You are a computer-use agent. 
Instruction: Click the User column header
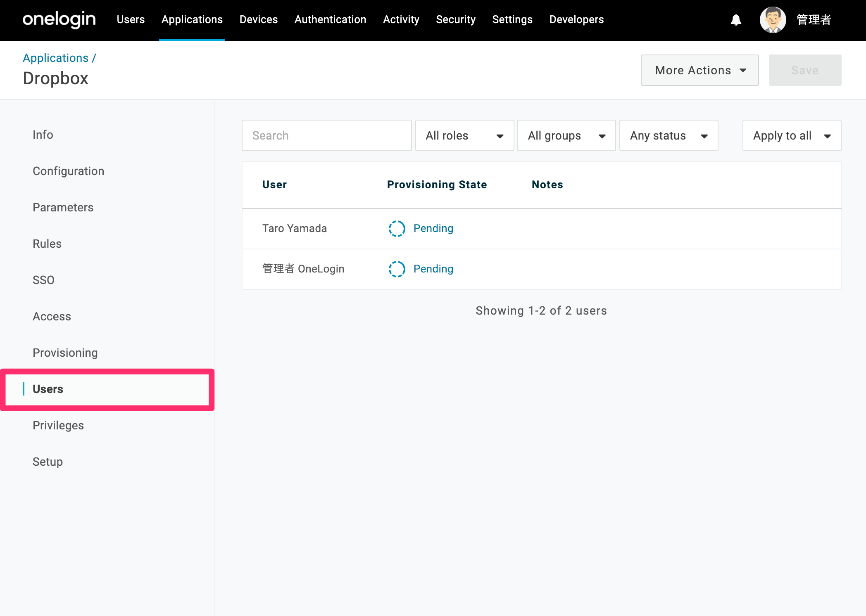click(274, 185)
